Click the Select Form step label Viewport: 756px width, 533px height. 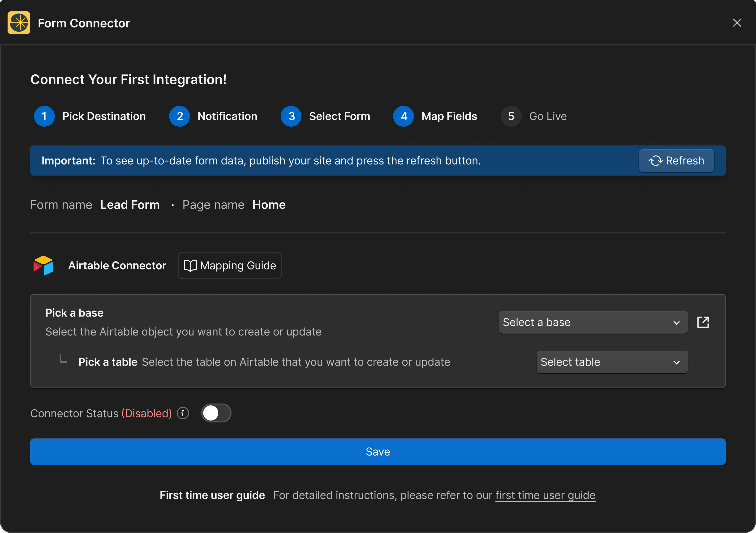pos(339,116)
